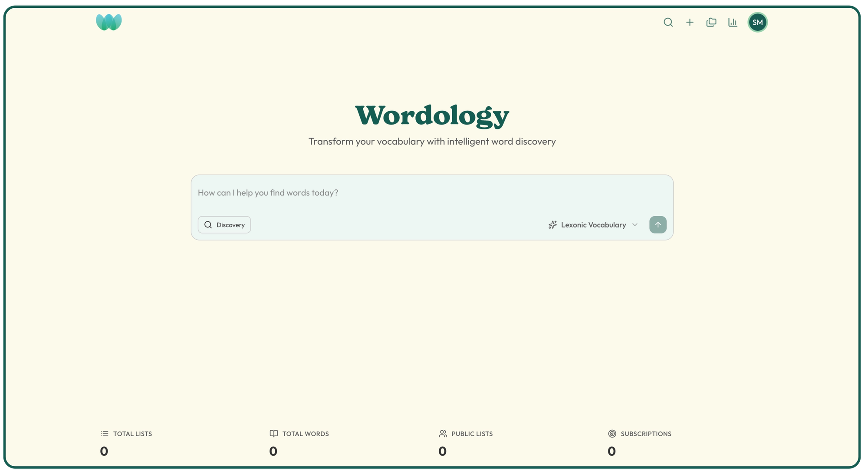Click the Public Lists label
Image resolution: width=868 pixels, height=471 pixels.
[x=472, y=434]
